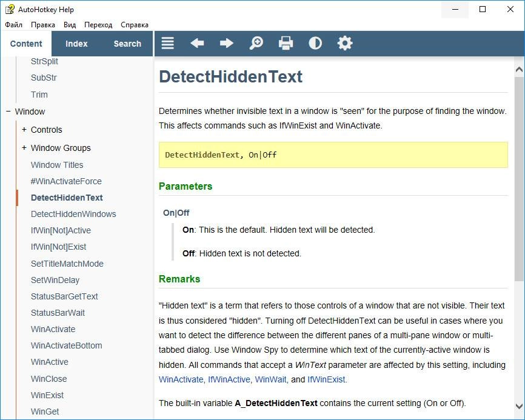Click the AutoHotkey Help title bar icon

pos(10,9)
